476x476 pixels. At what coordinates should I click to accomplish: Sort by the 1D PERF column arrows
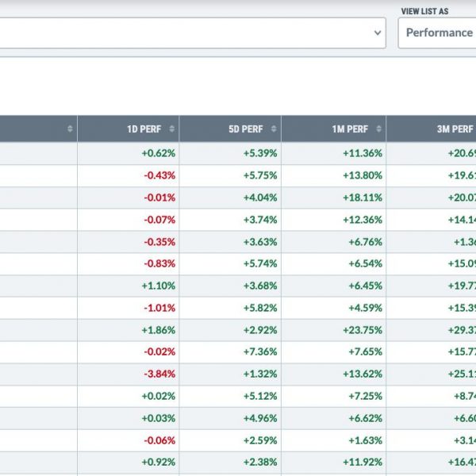[172, 129]
